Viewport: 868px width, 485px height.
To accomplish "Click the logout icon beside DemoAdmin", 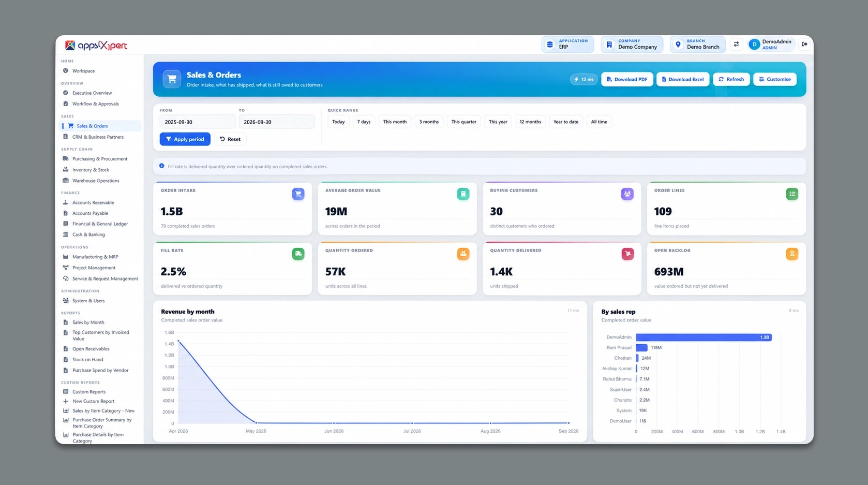I will (804, 45).
